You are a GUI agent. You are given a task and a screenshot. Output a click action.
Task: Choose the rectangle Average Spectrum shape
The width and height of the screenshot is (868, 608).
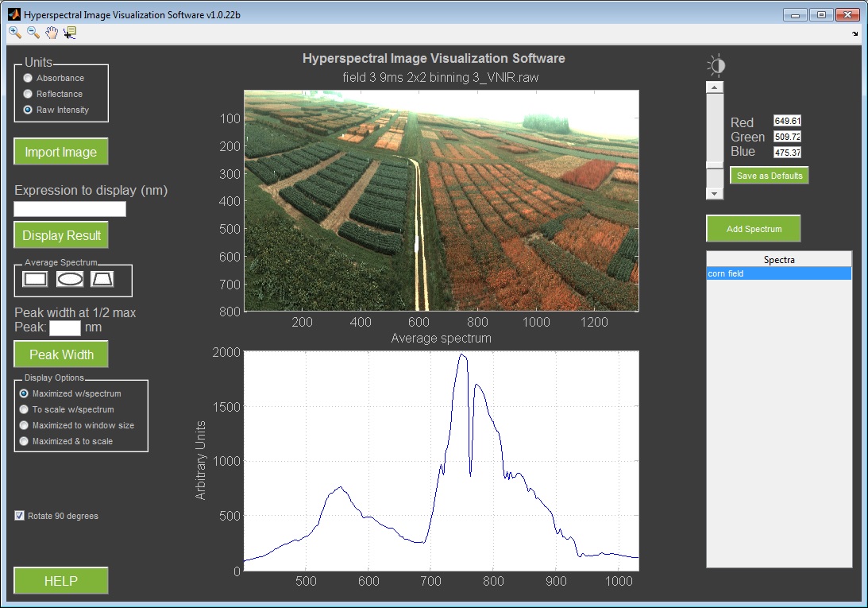click(34, 280)
